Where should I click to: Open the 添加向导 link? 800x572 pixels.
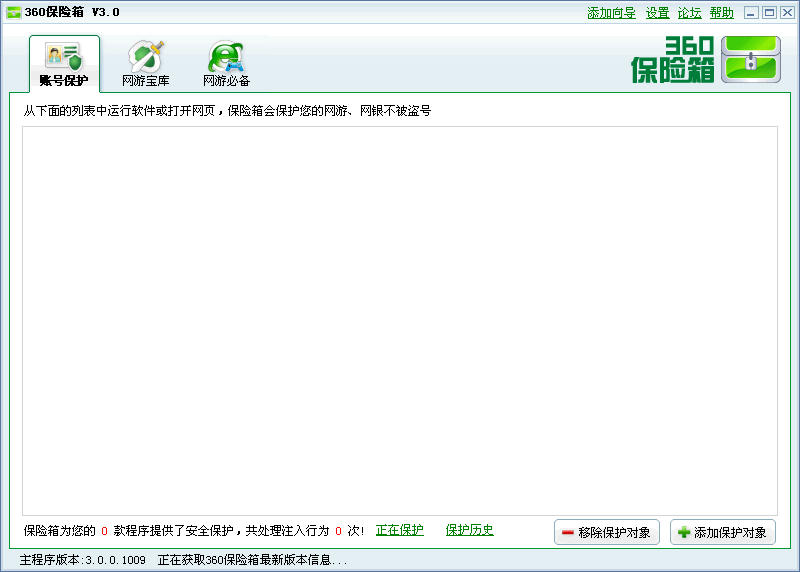[x=611, y=13]
